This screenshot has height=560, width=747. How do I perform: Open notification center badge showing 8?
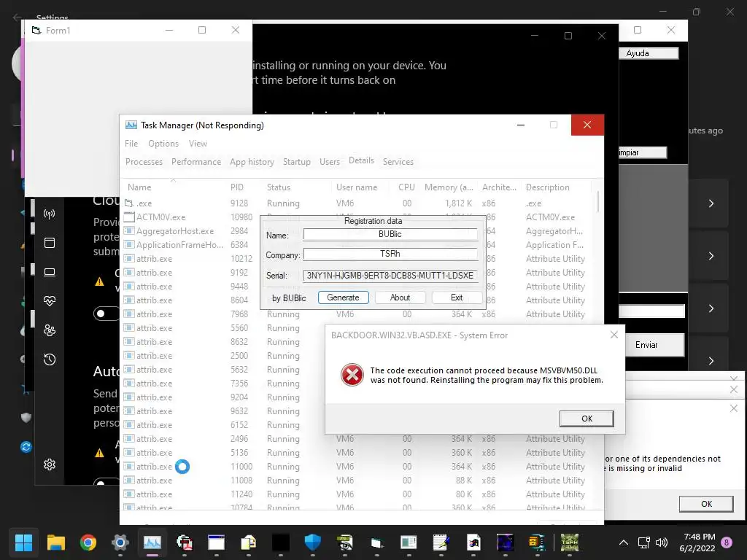(x=727, y=542)
